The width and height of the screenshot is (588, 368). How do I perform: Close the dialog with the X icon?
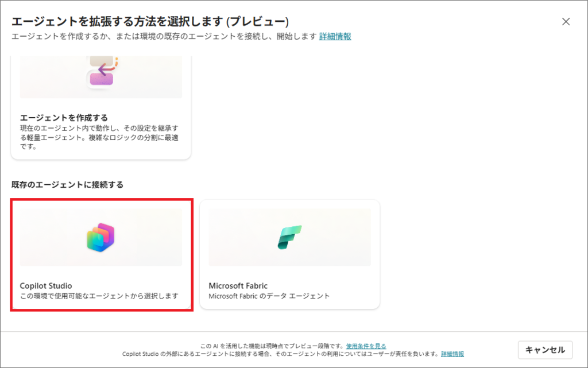coord(566,22)
